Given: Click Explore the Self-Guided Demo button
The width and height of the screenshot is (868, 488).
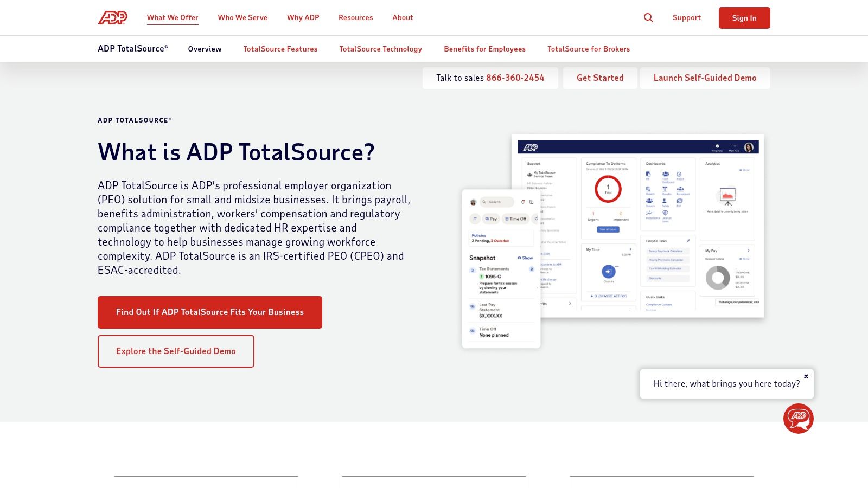Looking at the screenshot, I should [x=176, y=351].
